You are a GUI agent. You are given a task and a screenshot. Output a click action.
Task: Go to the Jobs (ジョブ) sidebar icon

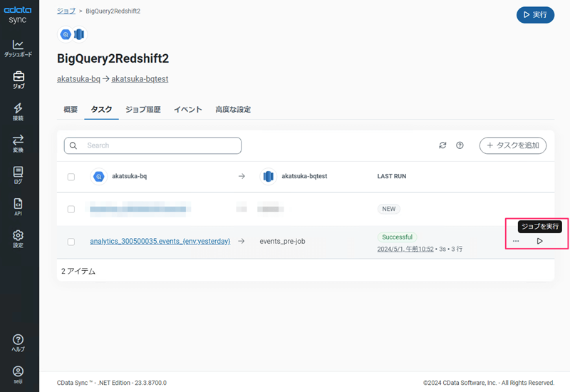19,80
